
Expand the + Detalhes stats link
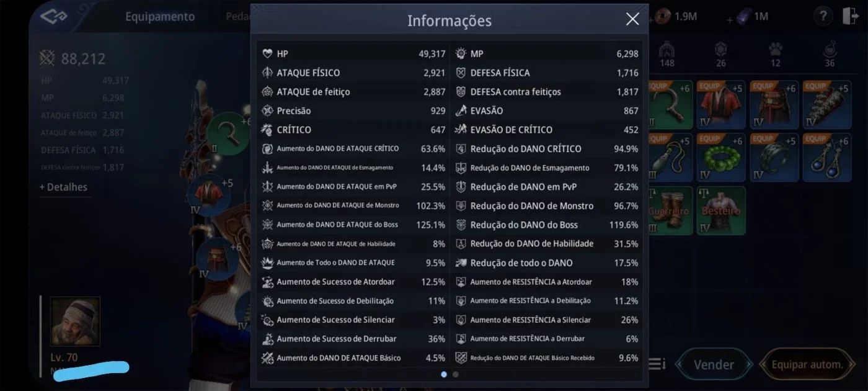(64, 187)
